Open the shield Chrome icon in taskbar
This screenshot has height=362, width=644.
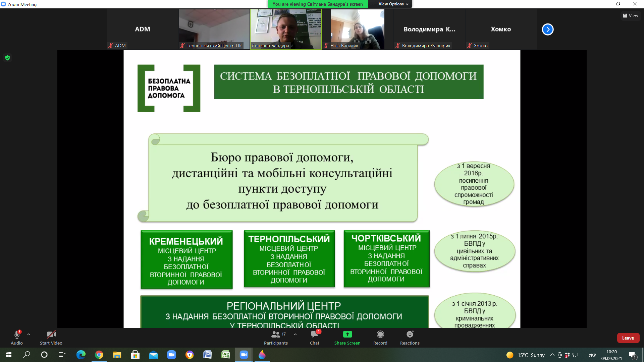[x=190, y=355]
